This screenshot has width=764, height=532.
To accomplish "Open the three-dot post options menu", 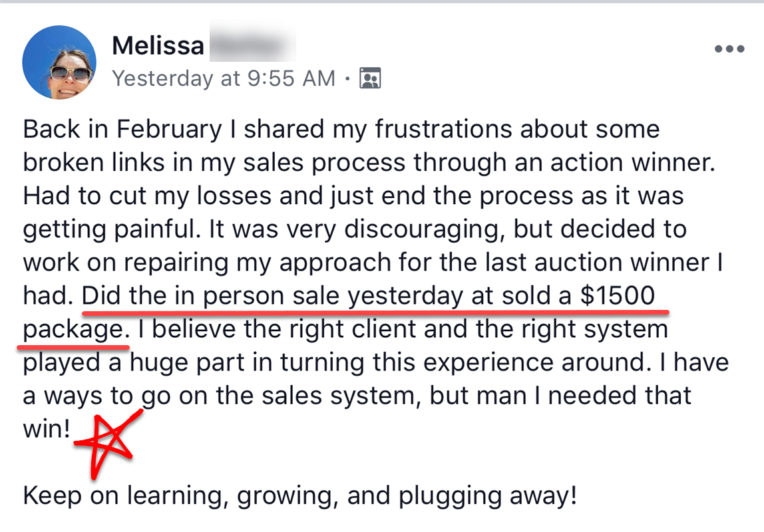I will click(x=729, y=49).
